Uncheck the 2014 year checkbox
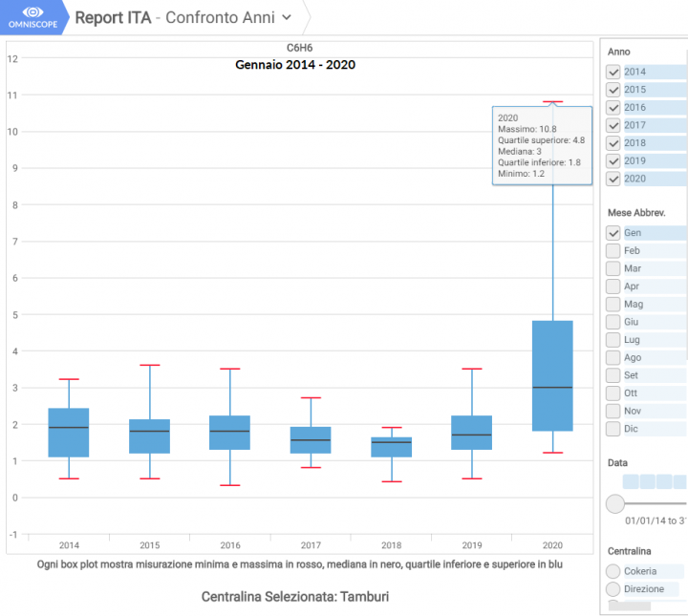This screenshot has width=688, height=616. (x=613, y=72)
